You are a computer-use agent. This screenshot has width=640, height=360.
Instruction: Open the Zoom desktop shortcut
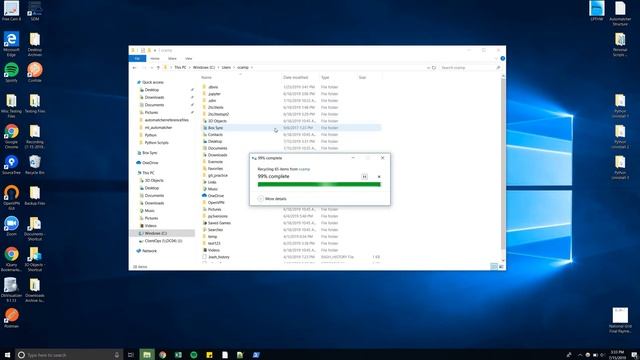[x=11, y=227]
